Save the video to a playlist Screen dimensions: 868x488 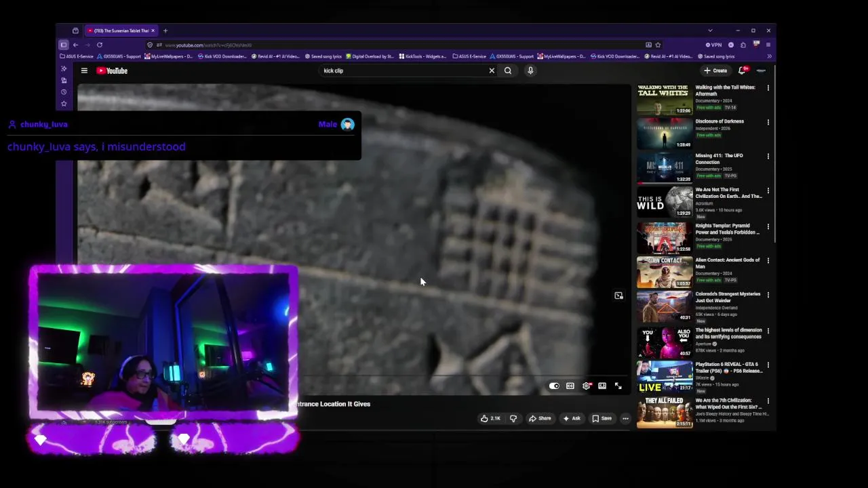click(601, 418)
